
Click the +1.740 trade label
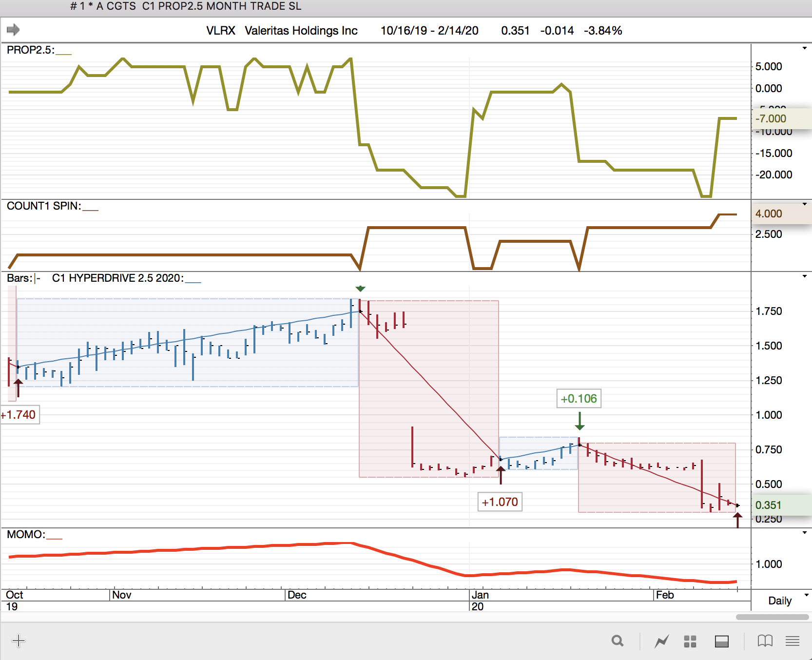19,415
